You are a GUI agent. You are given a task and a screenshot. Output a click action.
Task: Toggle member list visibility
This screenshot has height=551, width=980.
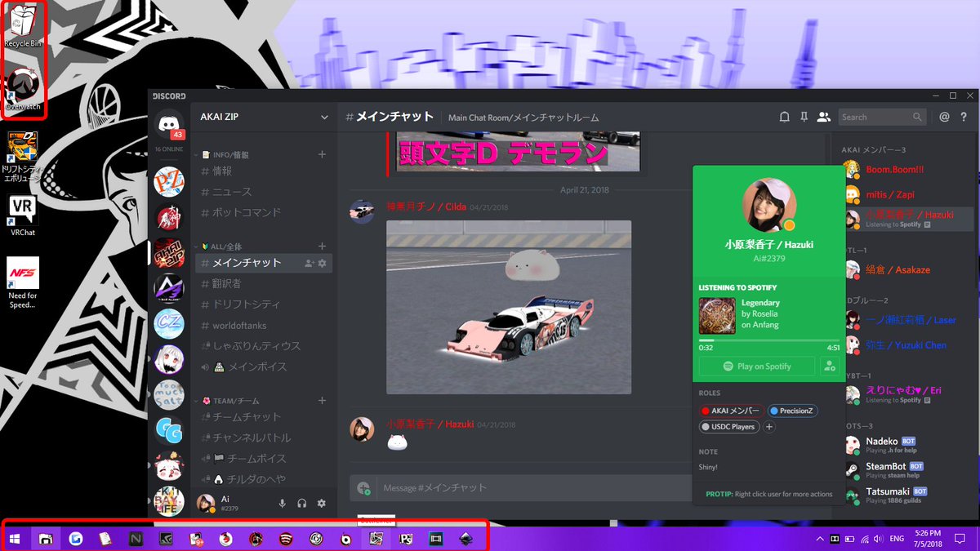[823, 117]
